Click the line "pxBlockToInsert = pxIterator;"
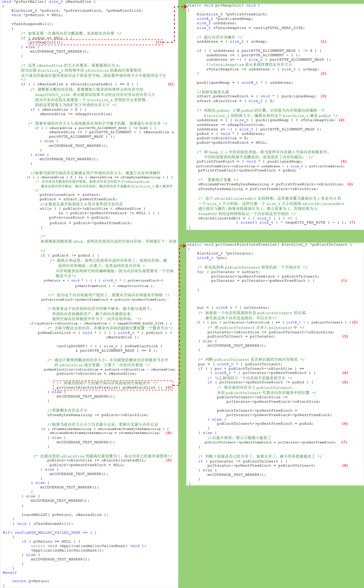 pyautogui.click(x=241, y=337)
